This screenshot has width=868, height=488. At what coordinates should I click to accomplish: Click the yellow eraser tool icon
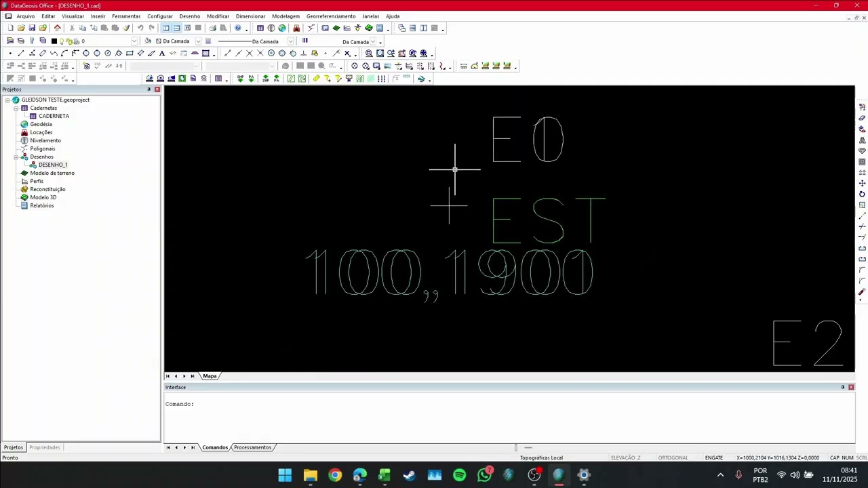[316, 79]
